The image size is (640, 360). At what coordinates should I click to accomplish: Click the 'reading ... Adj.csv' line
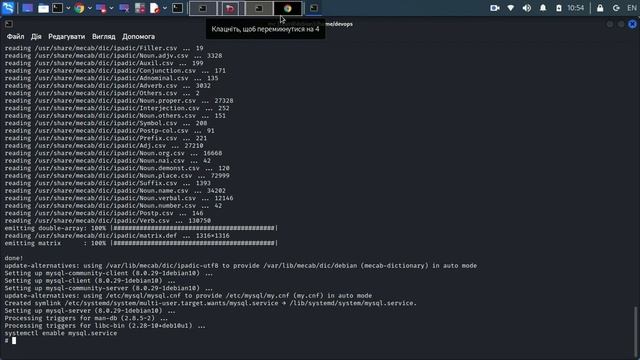coord(104,145)
